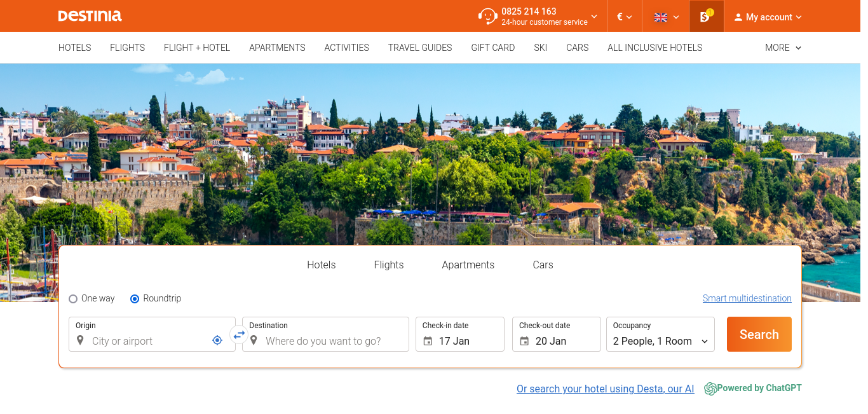This screenshot has height=414, width=868.
Task: Click the UK flag language icon
Action: pos(661,17)
